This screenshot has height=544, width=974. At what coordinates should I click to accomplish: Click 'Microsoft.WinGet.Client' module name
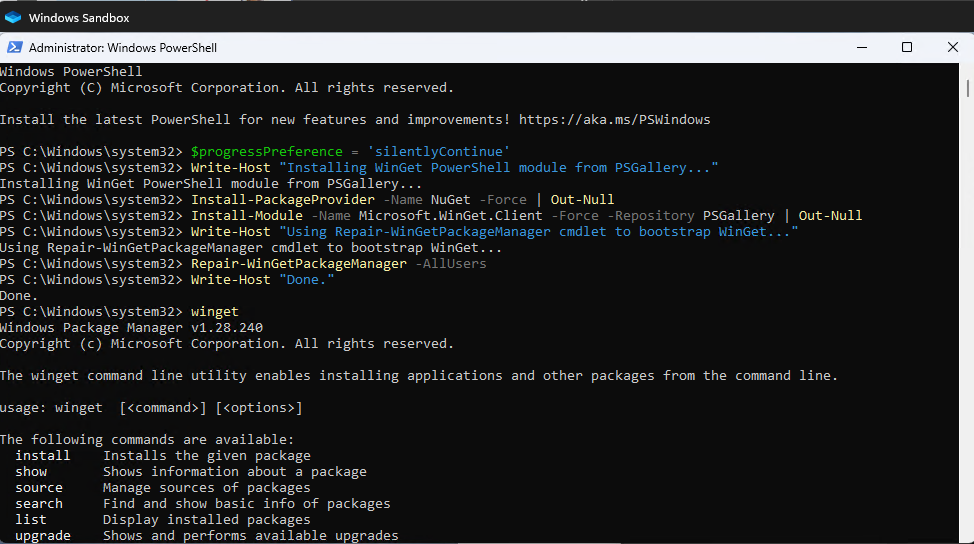450,215
